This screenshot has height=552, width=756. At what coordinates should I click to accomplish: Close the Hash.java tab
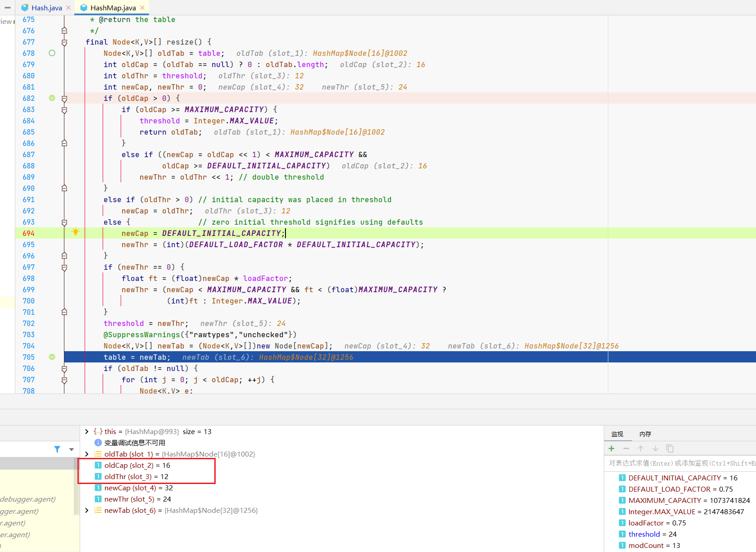(x=68, y=8)
